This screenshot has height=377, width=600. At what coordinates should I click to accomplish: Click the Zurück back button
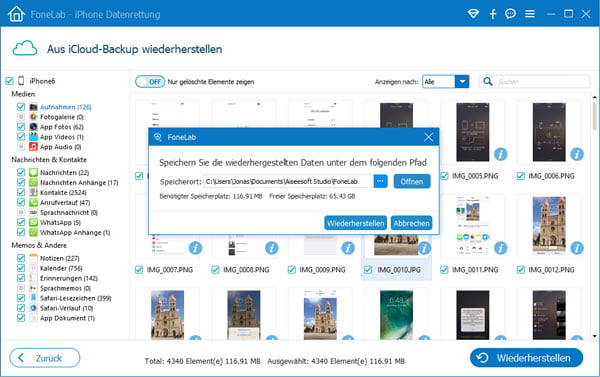(44, 358)
